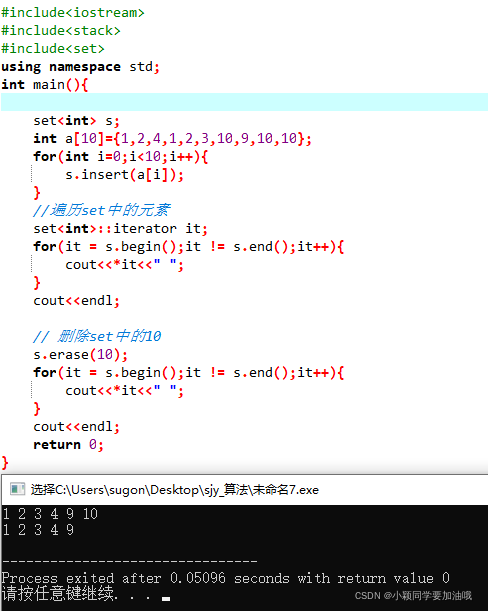Screen dimensions: 488x611
Task: Click the 'for(int i=0;i<10;i++){' line
Action: [x=120, y=156]
